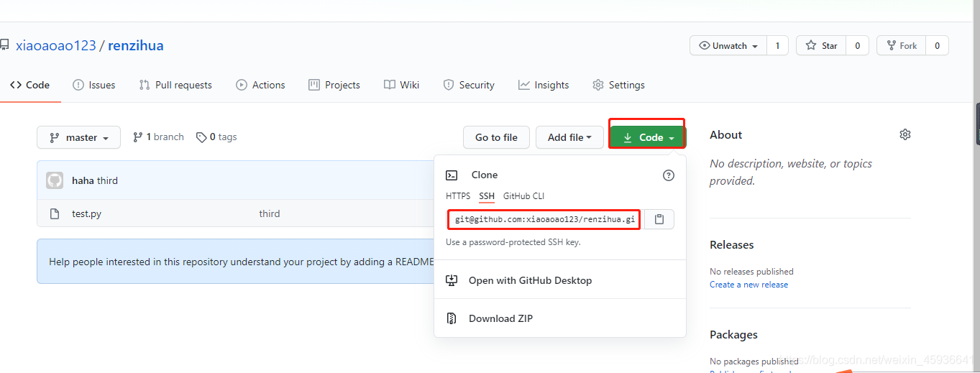
Task: Click the haha author avatar
Action: point(55,180)
